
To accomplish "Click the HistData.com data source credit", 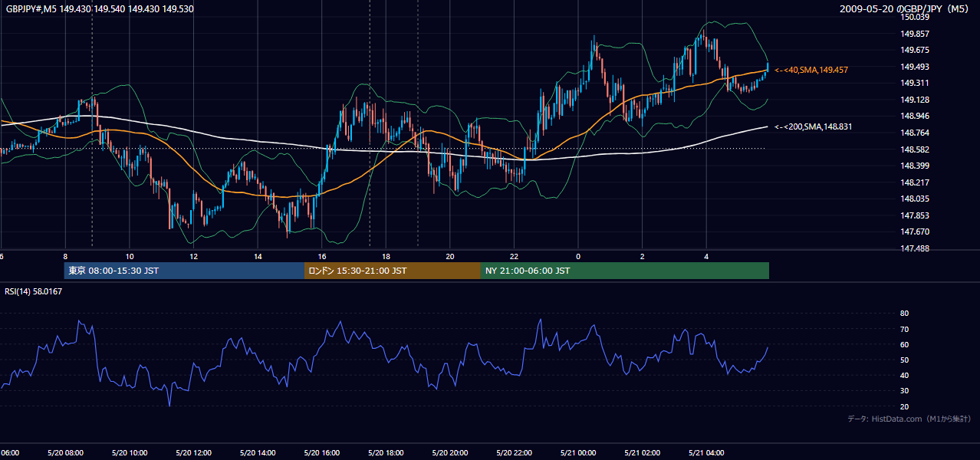I will [x=909, y=419].
